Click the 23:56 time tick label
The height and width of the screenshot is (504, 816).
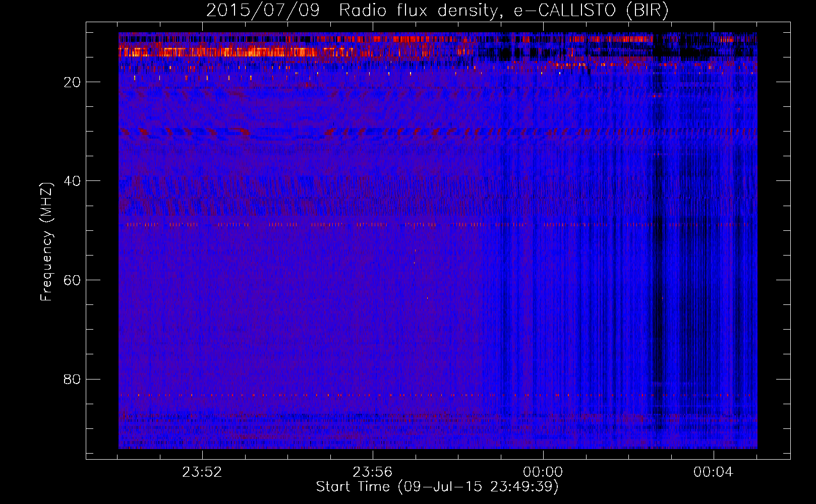373,472
